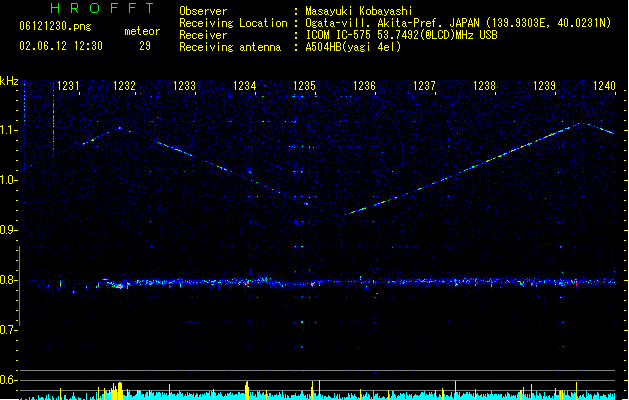Select the meteor count value 29
Screen dimensions: 629x400
(145, 46)
